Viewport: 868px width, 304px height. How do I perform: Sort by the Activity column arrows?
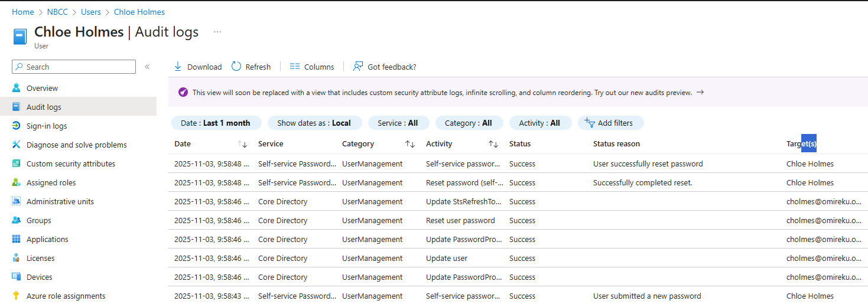tap(493, 144)
